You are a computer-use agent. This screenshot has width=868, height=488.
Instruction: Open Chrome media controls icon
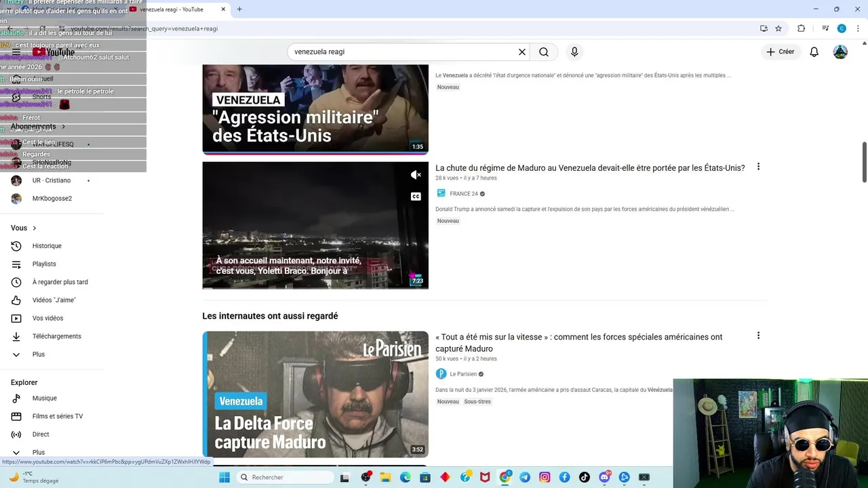pyautogui.click(x=825, y=28)
